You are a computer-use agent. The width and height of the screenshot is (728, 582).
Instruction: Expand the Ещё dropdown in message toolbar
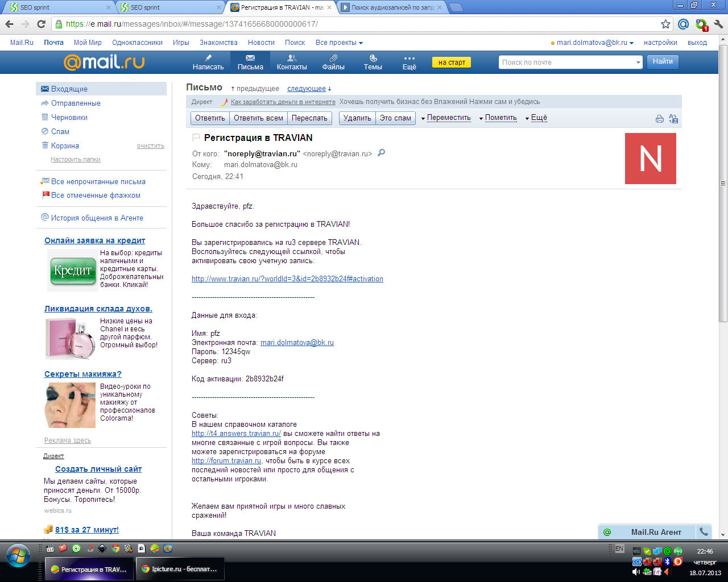point(536,118)
